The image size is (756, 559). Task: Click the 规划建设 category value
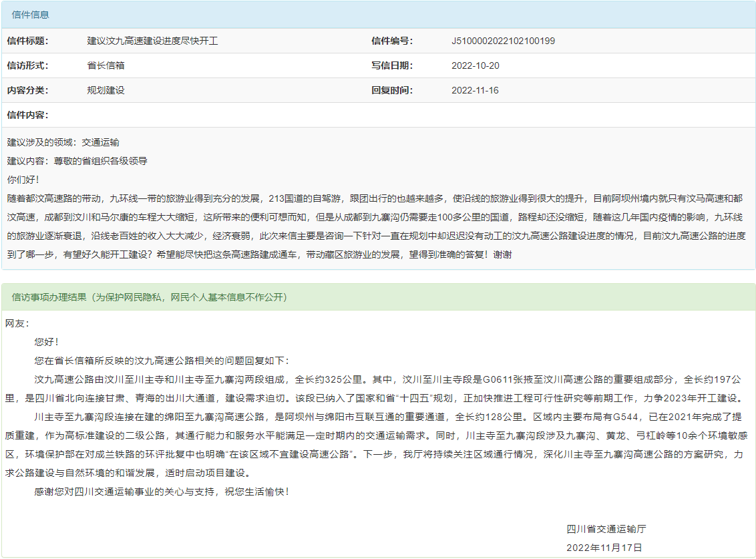click(106, 90)
